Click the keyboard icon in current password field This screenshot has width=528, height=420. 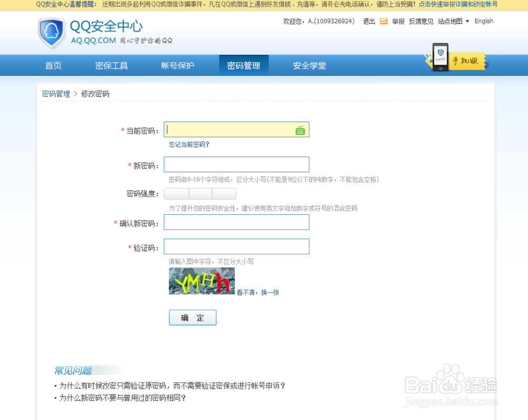[x=301, y=129]
